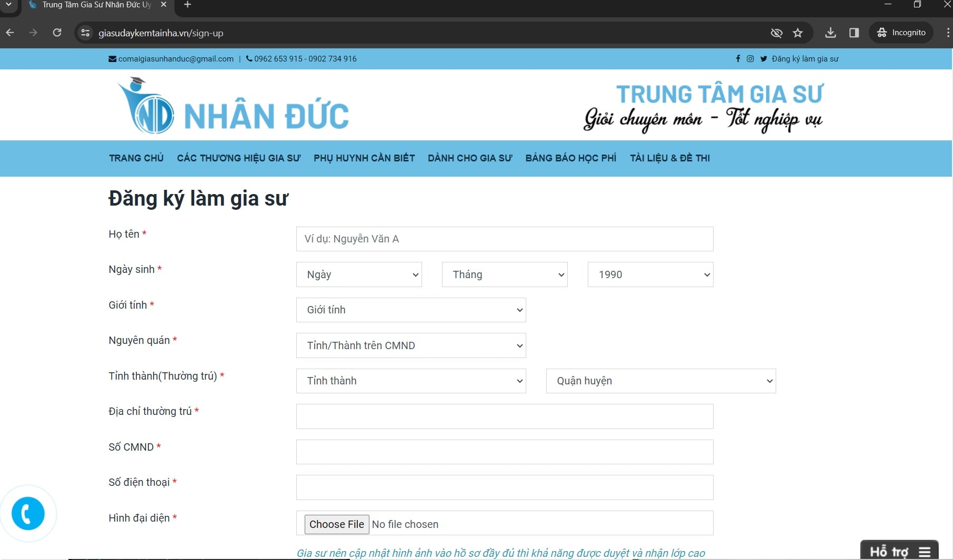Open the Facebook page icon
953x560 pixels.
coord(738,59)
